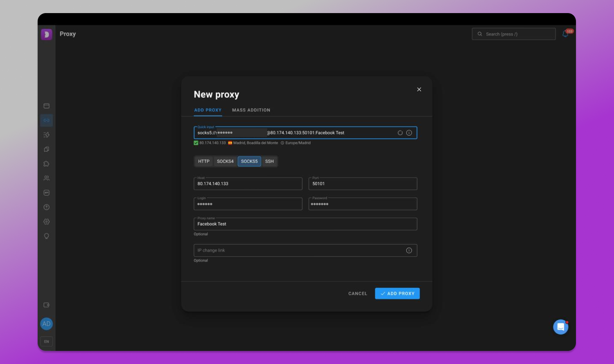Open the support chat bubble
Image resolution: width=614 pixels, height=364 pixels.
point(561,327)
